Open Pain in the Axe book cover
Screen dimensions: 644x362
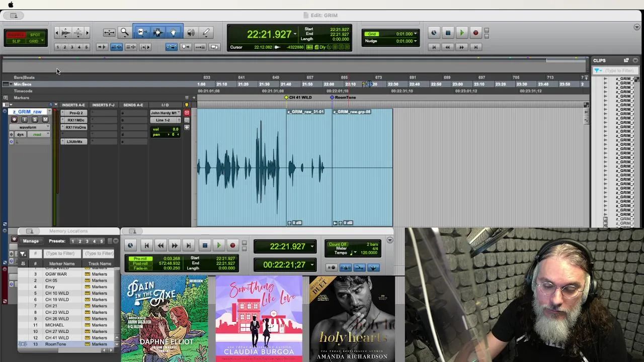click(164, 318)
